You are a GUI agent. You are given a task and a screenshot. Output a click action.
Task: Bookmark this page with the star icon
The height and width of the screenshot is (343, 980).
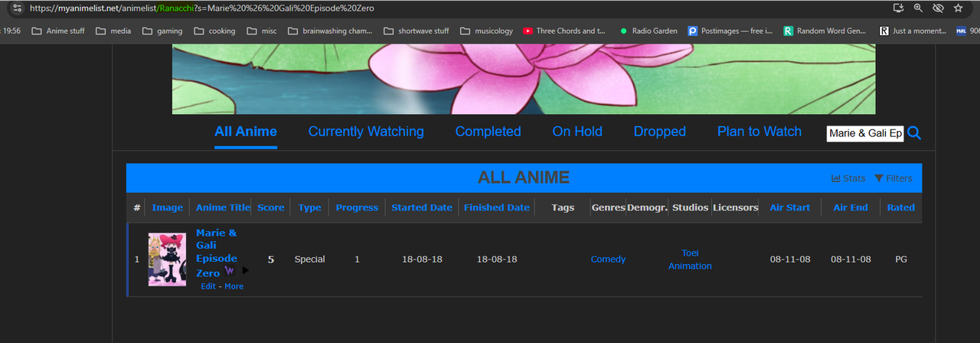959,8
